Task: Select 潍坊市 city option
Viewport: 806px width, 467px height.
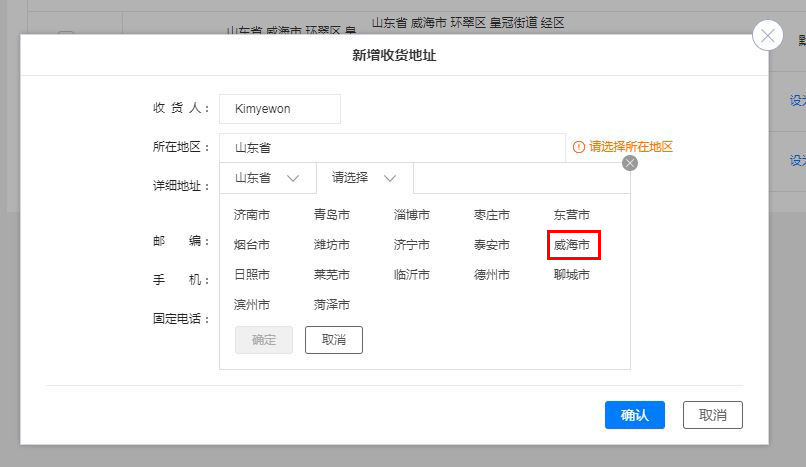Action: pos(332,245)
